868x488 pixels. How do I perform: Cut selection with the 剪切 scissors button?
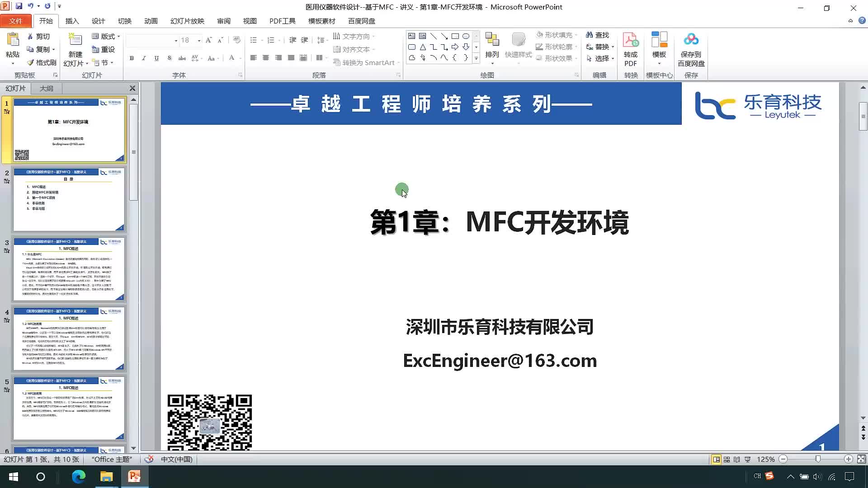(x=38, y=36)
